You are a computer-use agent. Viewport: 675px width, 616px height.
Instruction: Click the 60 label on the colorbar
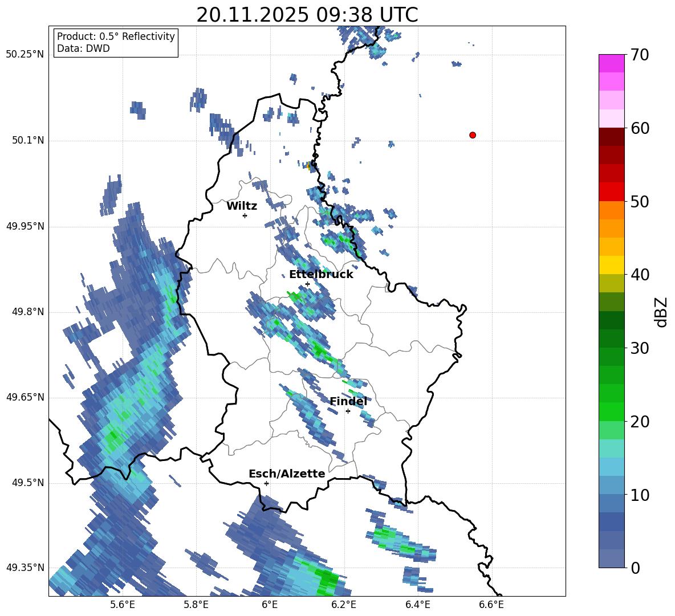pos(640,128)
